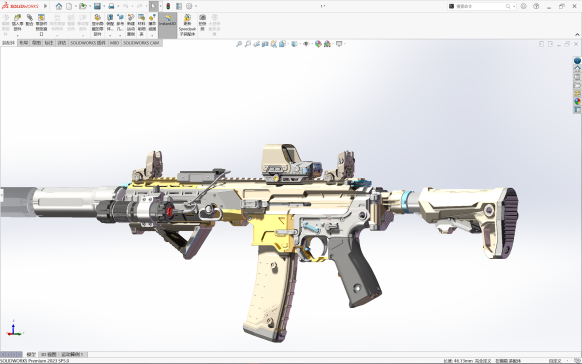Switch to the Evaluate ribbon tab

click(x=62, y=43)
